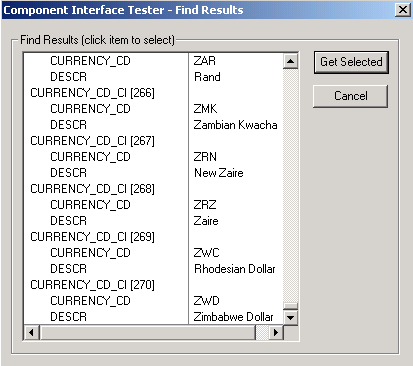This screenshot has width=413, height=366.
Task: Select the CURRENCY_CD_CI [269] row
Action: [92, 237]
